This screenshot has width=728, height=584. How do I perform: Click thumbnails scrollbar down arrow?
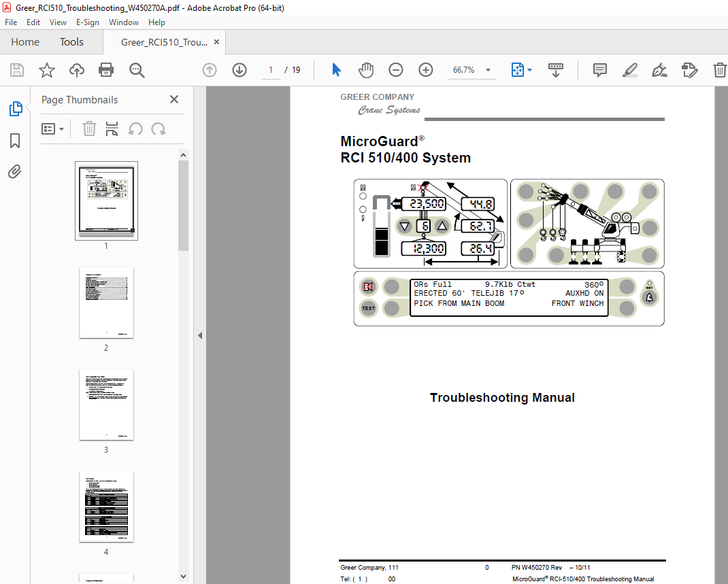184,577
